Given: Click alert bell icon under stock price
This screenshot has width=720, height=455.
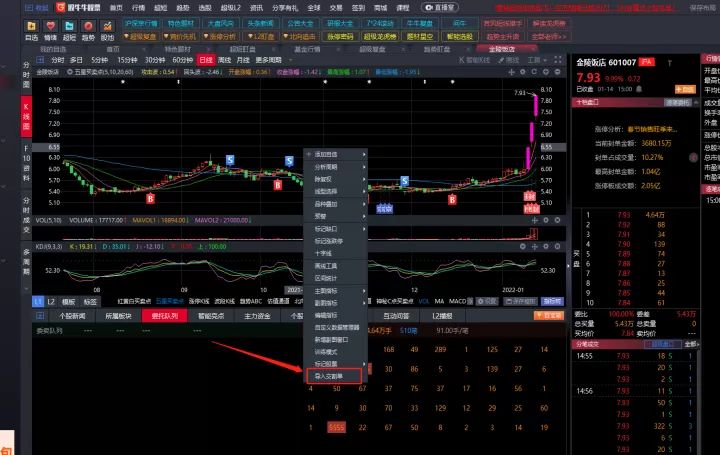Looking at the screenshot, I should [639, 89].
